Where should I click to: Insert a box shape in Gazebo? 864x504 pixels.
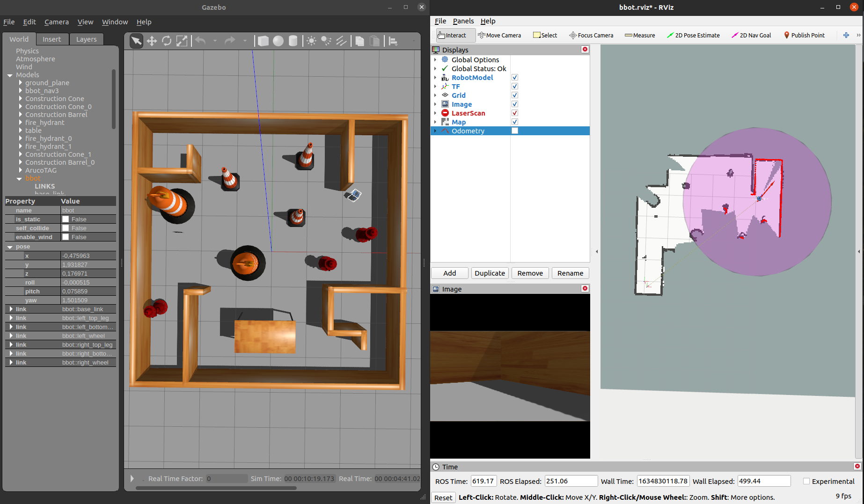coord(263,41)
